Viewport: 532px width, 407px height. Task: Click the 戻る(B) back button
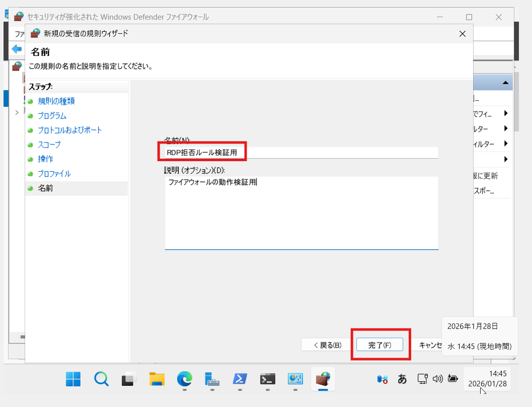click(327, 345)
